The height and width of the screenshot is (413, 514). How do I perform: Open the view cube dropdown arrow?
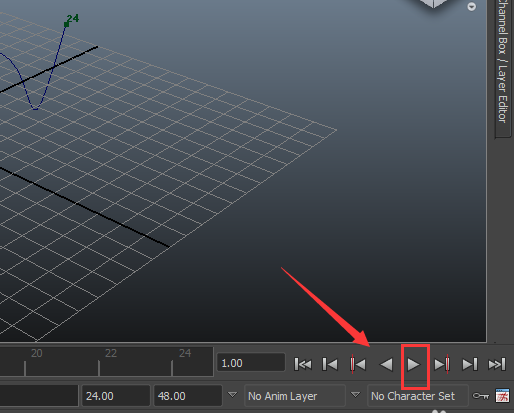click(471, 7)
